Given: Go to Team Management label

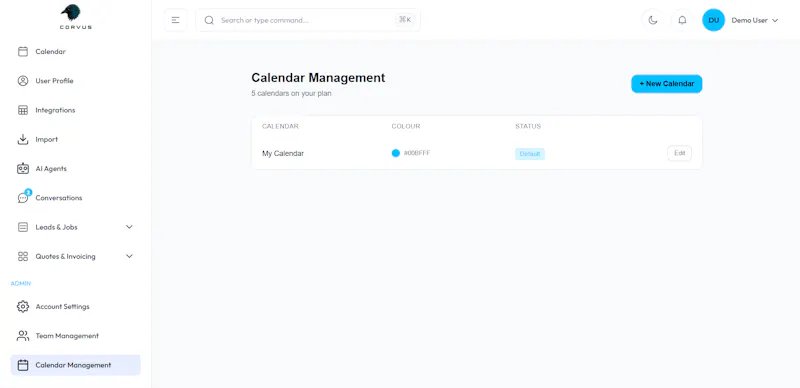Looking at the screenshot, I should (67, 336).
